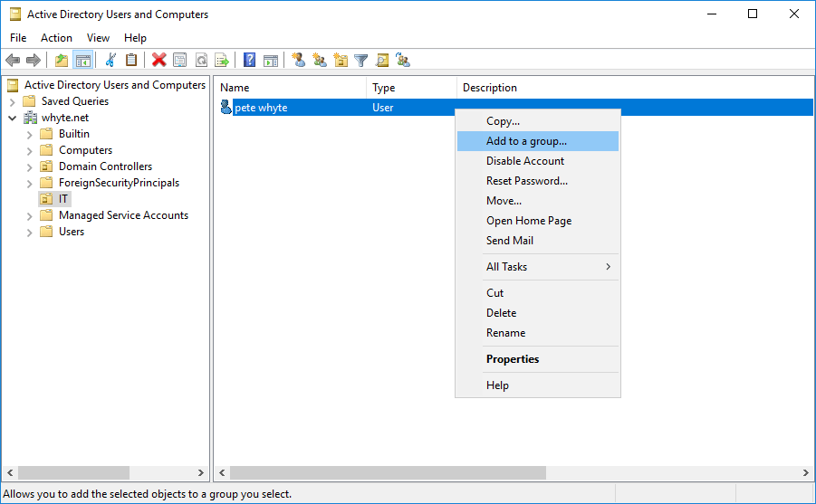Select Rename in the context menu
The width and height of the screenshot is (816, 504).
[538, 333]
